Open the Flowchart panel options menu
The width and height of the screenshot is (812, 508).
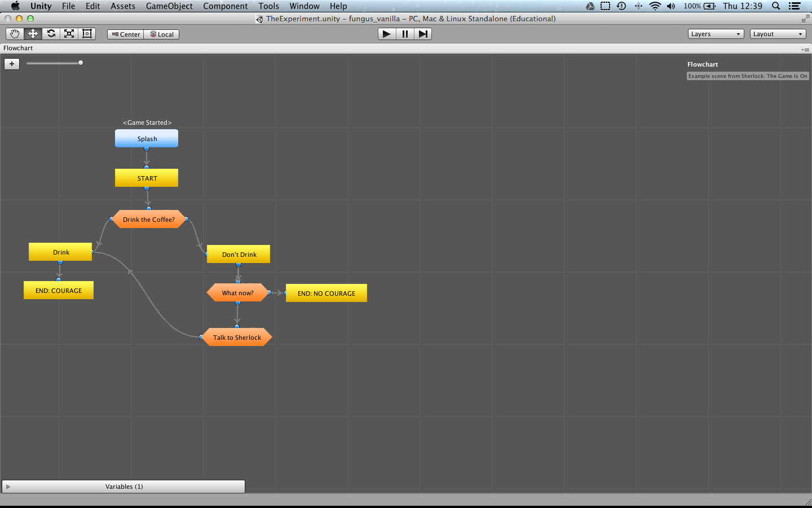pyautogui.click(x=805, y=50)
